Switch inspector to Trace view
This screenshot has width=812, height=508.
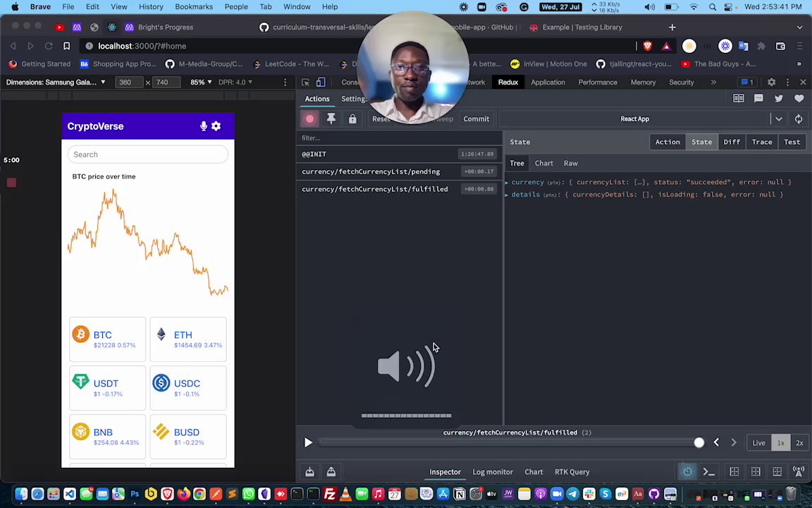(762, 142)
